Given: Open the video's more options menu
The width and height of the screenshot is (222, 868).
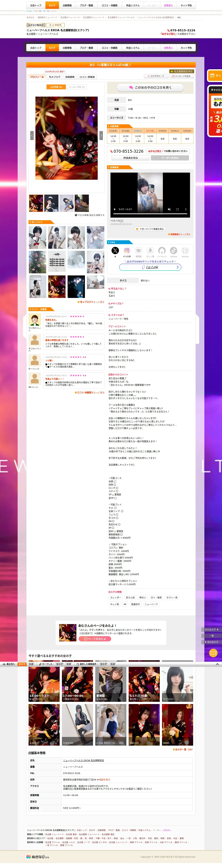Looking at the screenshot, I should click(186, 209).
